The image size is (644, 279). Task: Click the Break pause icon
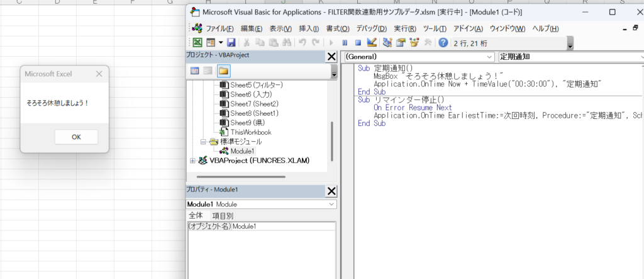tap(345, 42)
